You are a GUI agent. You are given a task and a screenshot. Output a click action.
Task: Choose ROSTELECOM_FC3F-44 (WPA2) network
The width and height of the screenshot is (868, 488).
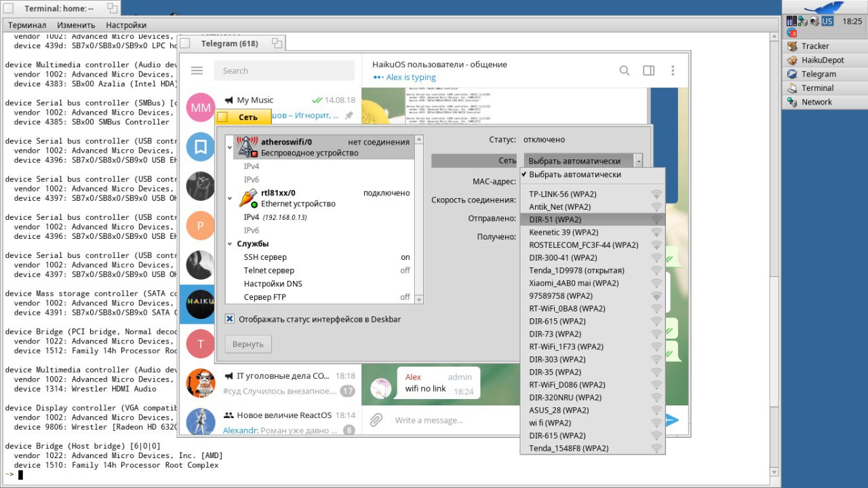click(x=593, y=245)
